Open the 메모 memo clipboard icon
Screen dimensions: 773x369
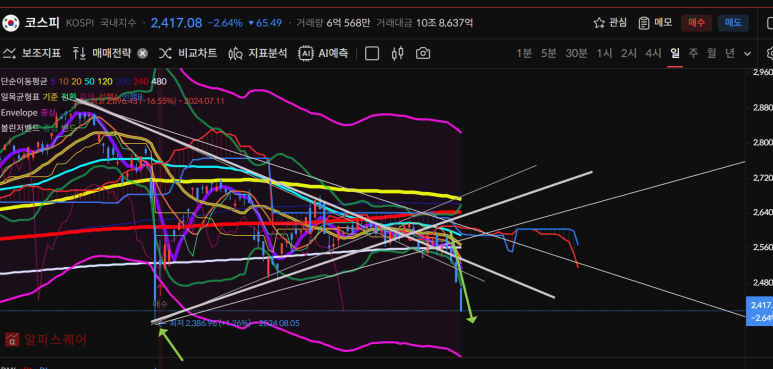pyautogui.click(x=655, y=23)
